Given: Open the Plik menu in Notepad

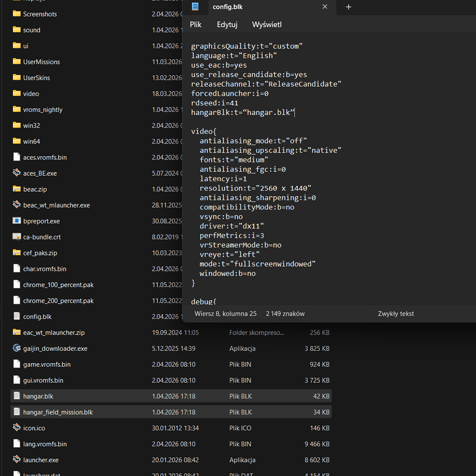Looking at the screenshot, I should [x=196, y=24].
